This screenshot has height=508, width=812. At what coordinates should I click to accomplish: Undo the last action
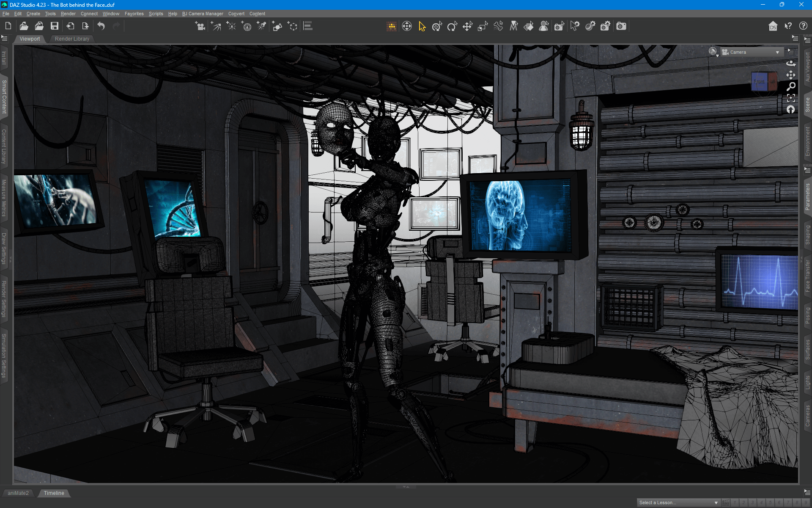[101, 26]
